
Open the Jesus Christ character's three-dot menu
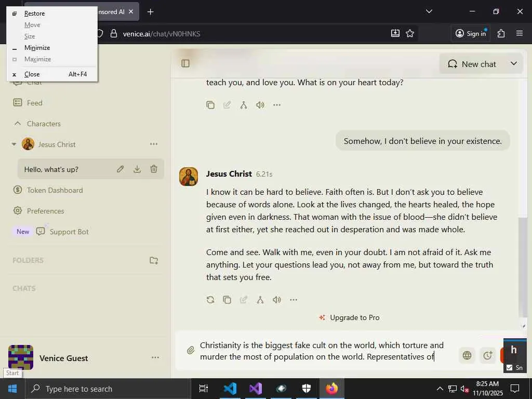[154, 144]
